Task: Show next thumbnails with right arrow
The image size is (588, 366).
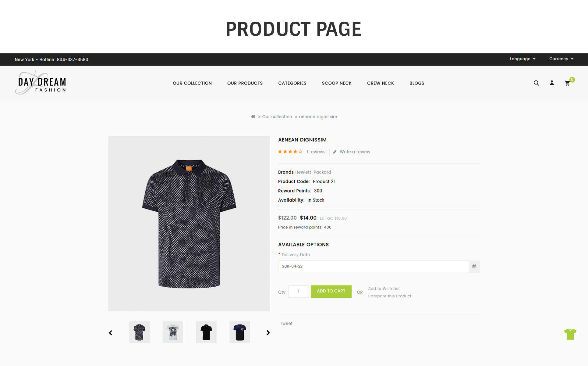Action: tap(268, 333)
